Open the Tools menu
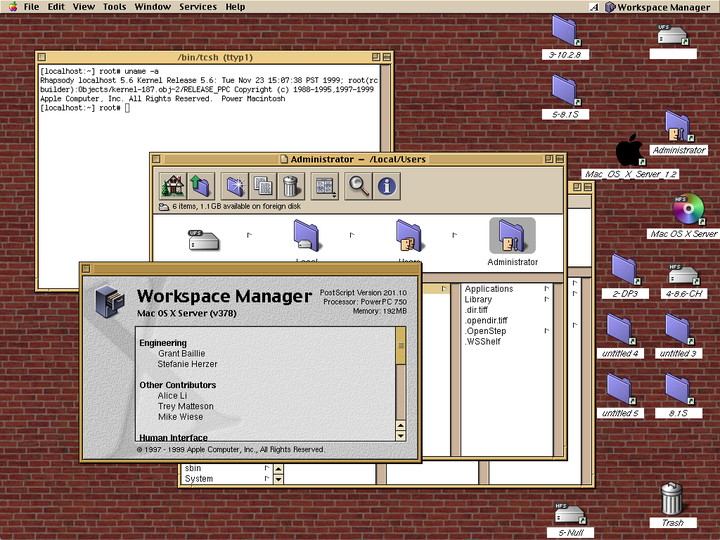 pos(114,7)
